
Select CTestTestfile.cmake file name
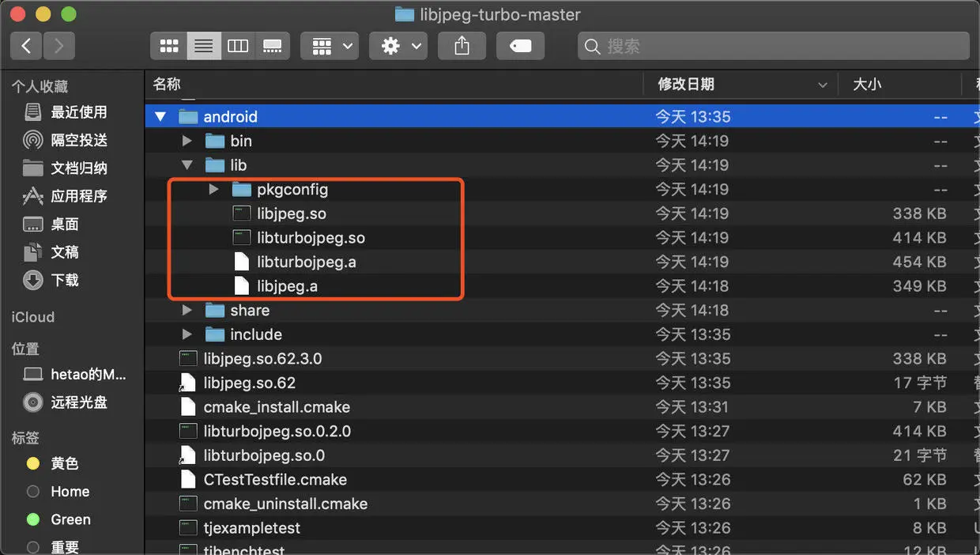(x=275, y=479)
